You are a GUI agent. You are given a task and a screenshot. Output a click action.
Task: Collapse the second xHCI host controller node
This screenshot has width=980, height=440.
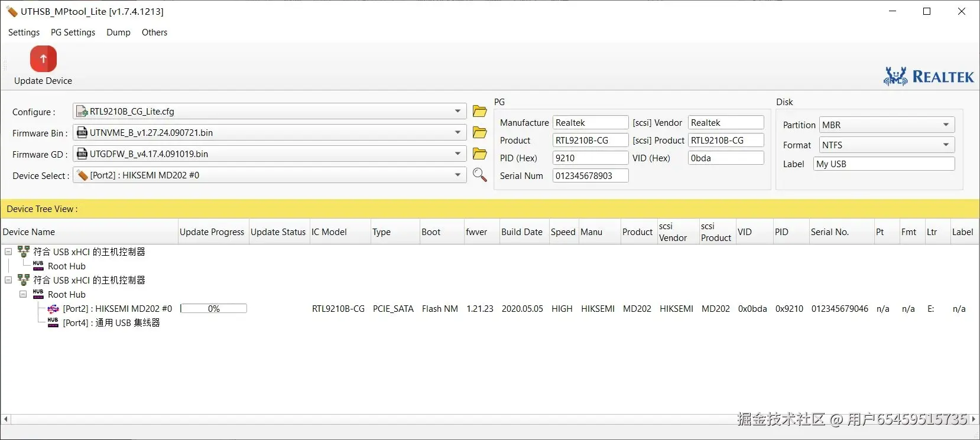click(8, 280)
